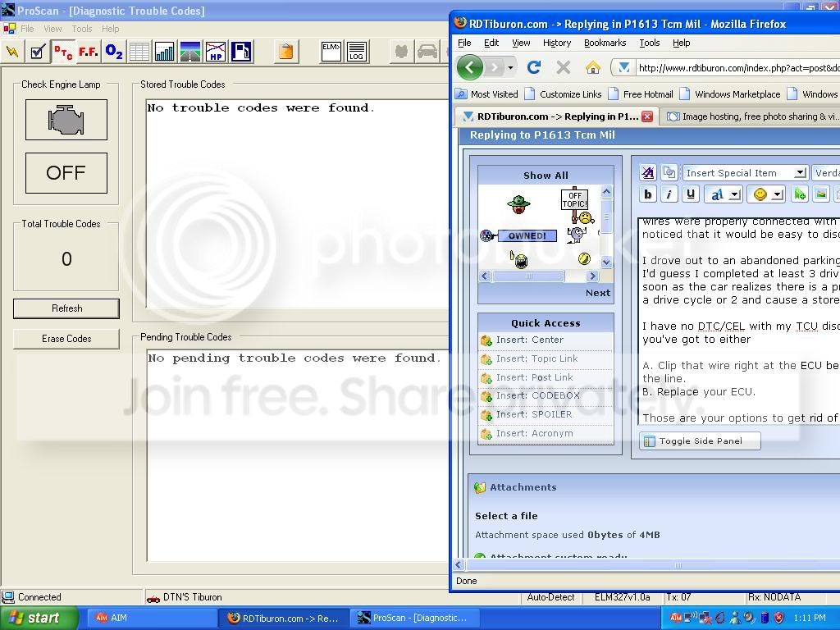
Task: Click the LOG toolbar icon
Action: (x=356, y=52)
